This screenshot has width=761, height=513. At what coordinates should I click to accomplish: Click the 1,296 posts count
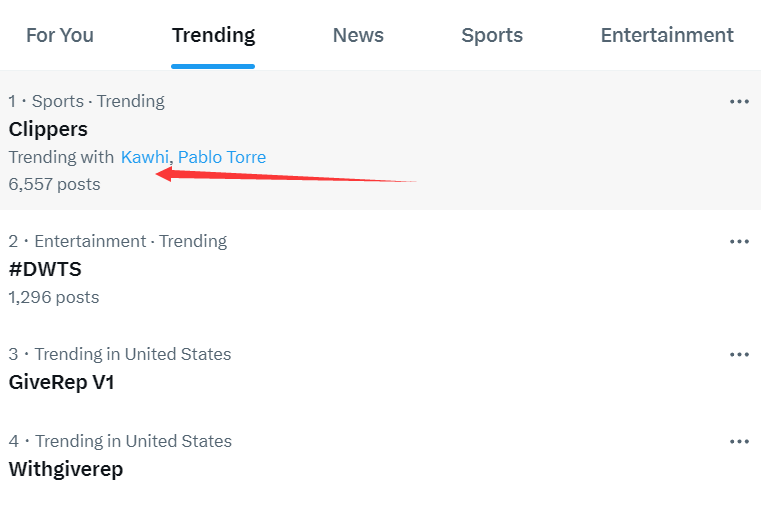pyautogui.click(x=54, y=297)
